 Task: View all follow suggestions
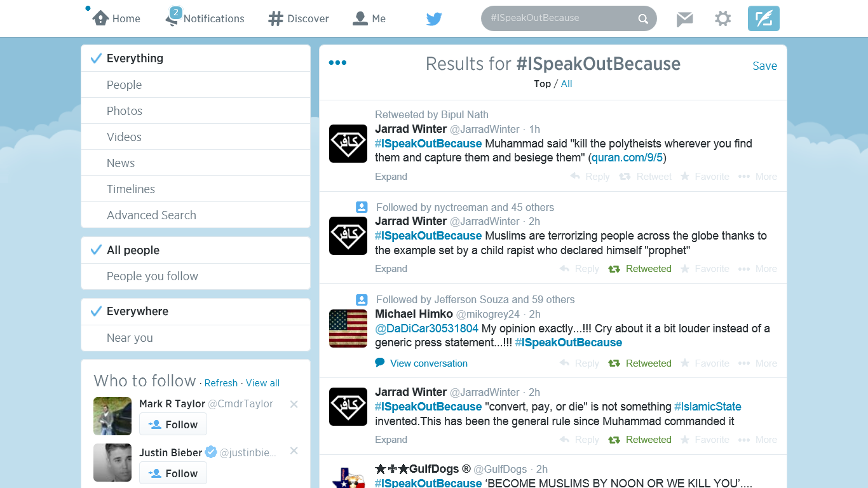pos(262,383)
